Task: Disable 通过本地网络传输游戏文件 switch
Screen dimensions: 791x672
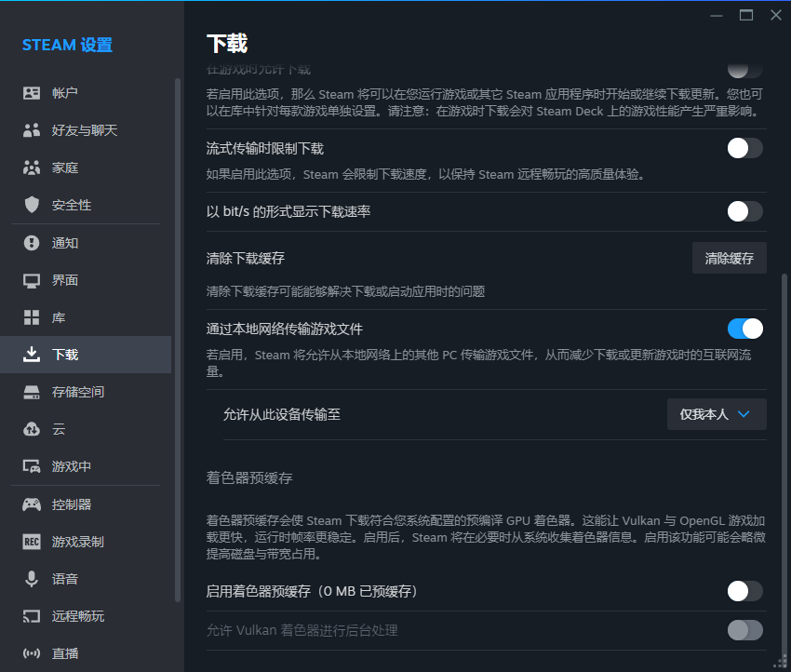Action: coord(744,329)
